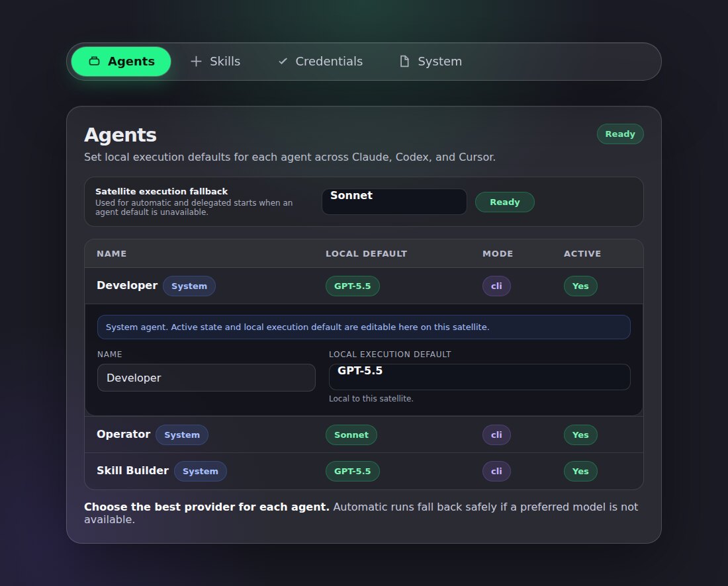Image resolution: width=728 pixels, height=586 pixels.
Task: Click the NAME column header
Action: [x=111, y=254]
